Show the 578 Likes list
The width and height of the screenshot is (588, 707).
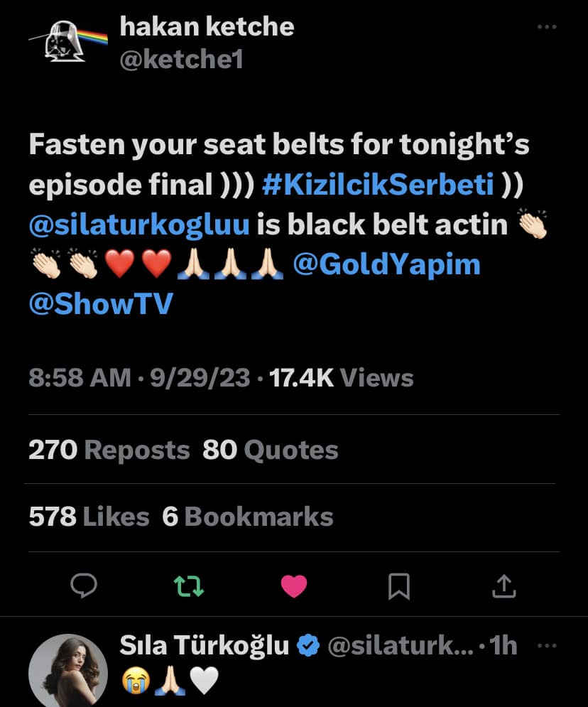point(89,517)
